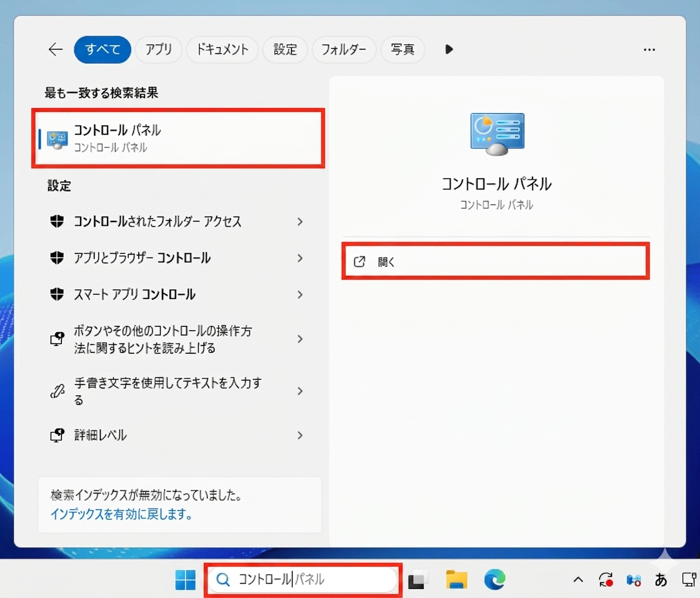Viewport: 700px width, 598px height.
Task: Click the large Control Panel preview icon
Action: pos(497,134)
